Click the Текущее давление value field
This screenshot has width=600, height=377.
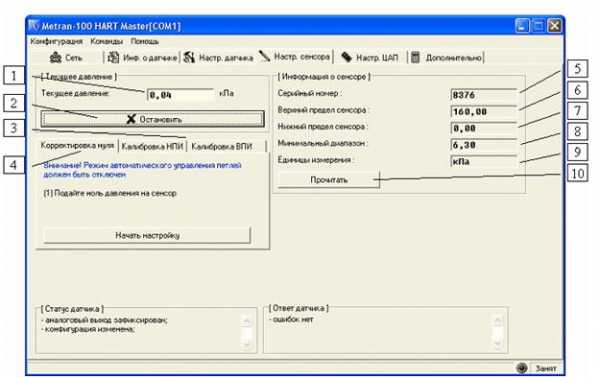pos(180,95)
